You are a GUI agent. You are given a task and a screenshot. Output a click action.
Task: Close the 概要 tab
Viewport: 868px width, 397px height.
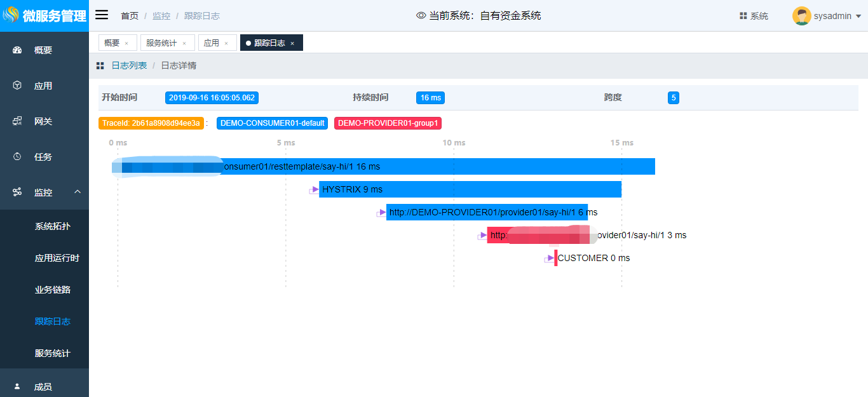[126, 43]
